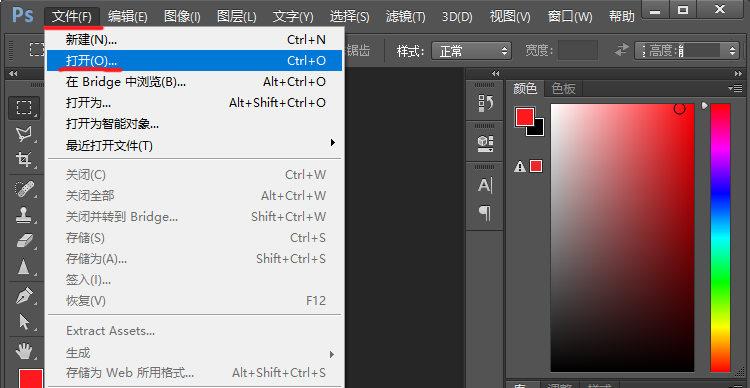Open the 样式 dropdown showing 正常
The height and width of the screenshot is (388, 750).
[472, 50]
